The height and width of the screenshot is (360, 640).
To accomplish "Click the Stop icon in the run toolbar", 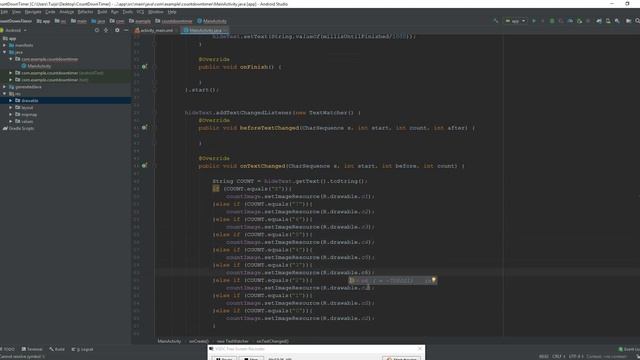I will (x=588, y=21).
